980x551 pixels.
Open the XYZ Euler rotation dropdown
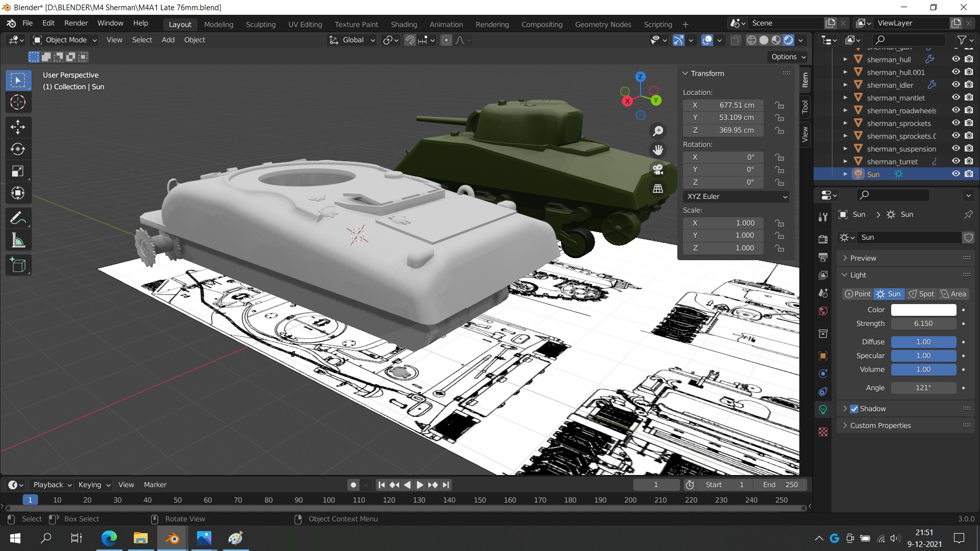(736, 196)
